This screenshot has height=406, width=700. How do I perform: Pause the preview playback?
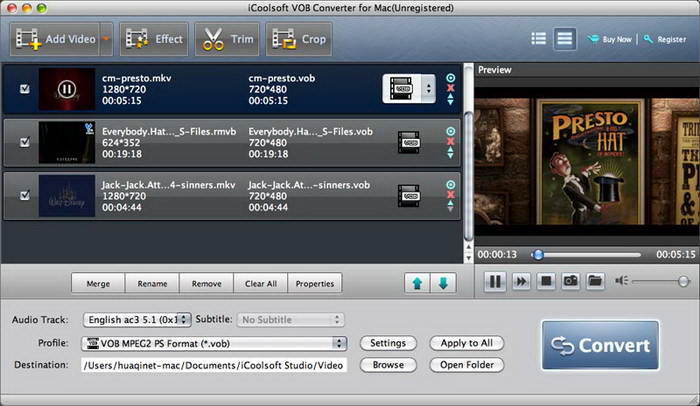(x=495, y=281)
